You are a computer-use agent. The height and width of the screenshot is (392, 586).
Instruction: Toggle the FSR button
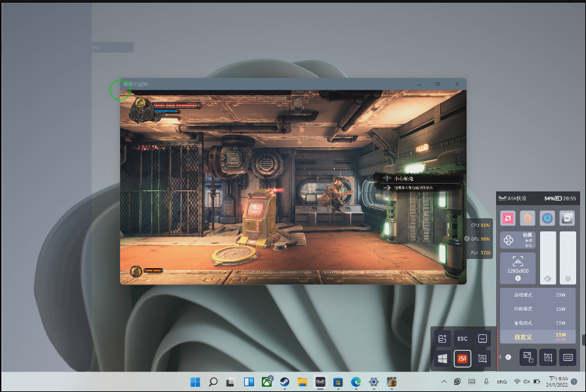pyautogui.click(x=462, y=359)
